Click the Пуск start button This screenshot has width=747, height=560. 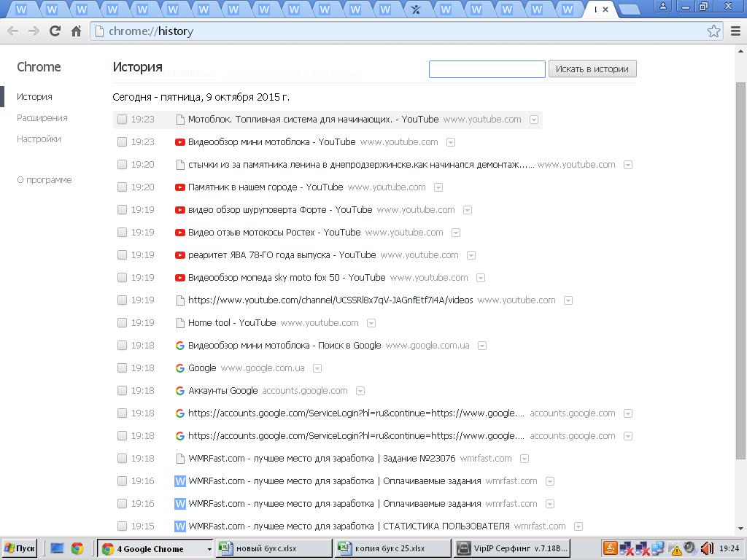20,548
